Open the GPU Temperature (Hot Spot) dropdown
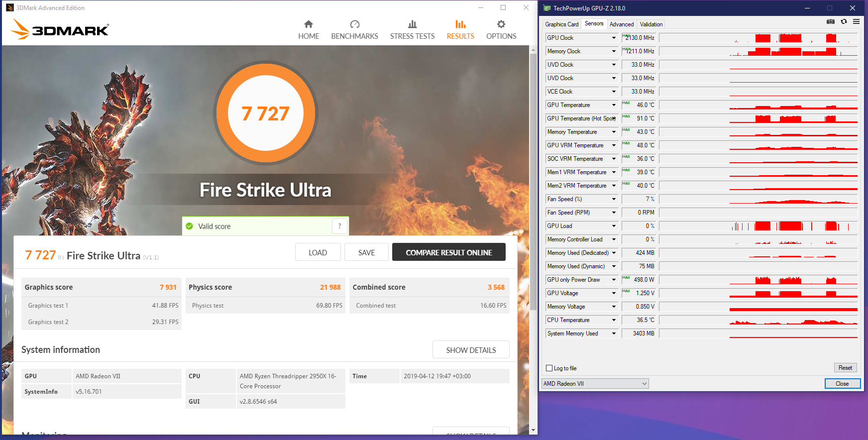 (614, 118)
